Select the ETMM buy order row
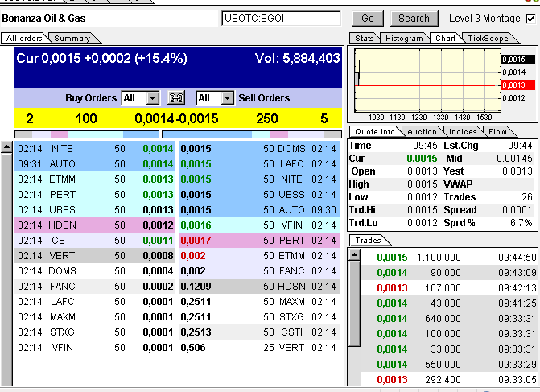 point(95,179)
